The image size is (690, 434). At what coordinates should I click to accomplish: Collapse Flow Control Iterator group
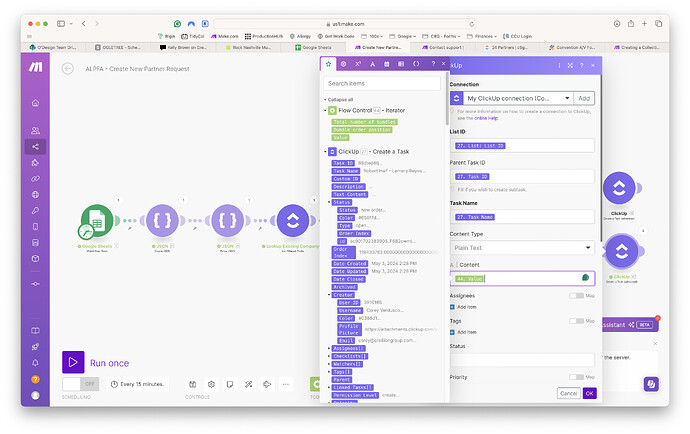(326, 110)
